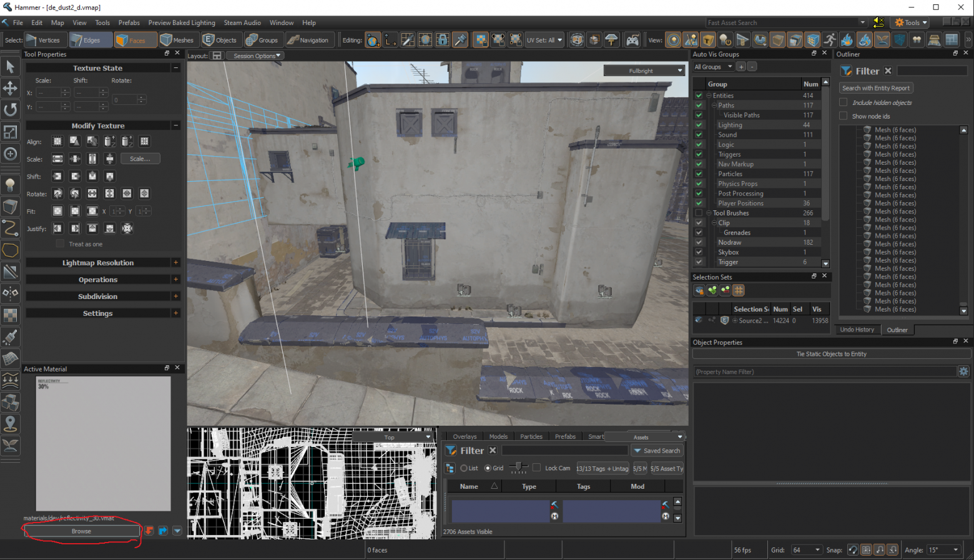974x560 pixels.
Task: Activate the Translate move tool
Action: click(x=11, y=88)
